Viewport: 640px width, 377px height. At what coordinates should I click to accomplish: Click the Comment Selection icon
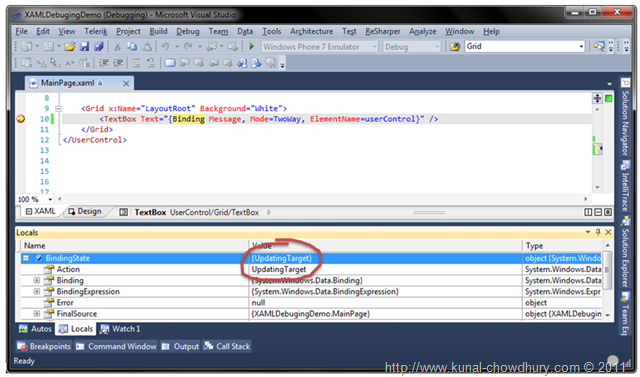tap(136, 63)
